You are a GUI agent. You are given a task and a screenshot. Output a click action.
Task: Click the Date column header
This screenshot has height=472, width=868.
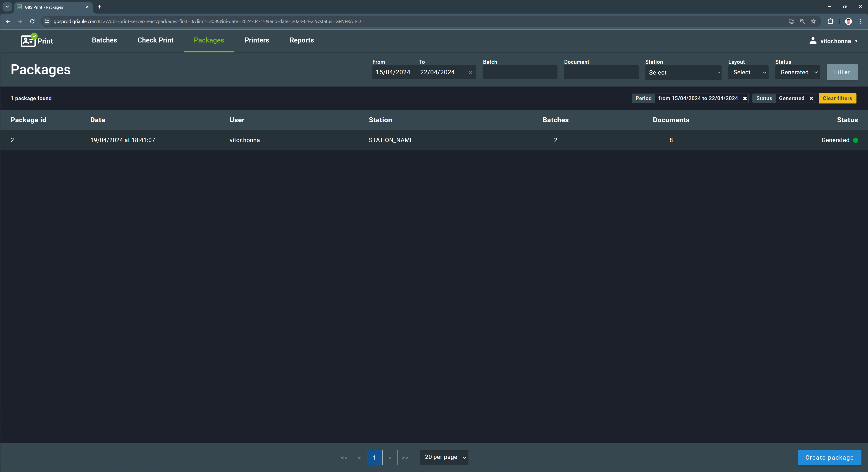pyautogui.click(x=98, y=120)
